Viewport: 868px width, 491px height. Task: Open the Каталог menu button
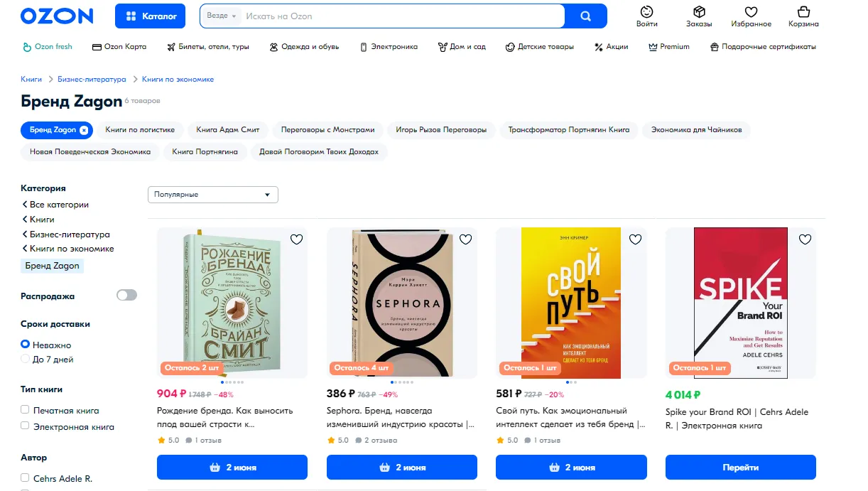150,16
